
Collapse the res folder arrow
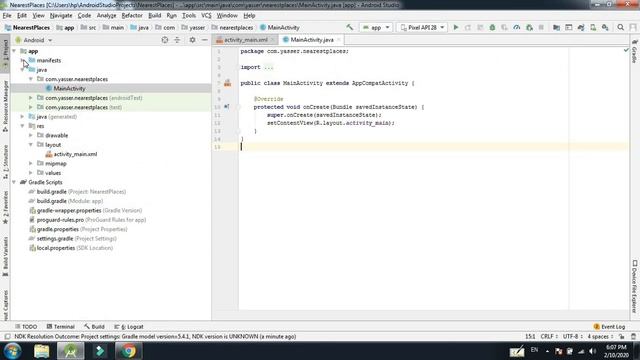(x=22, y=126)
